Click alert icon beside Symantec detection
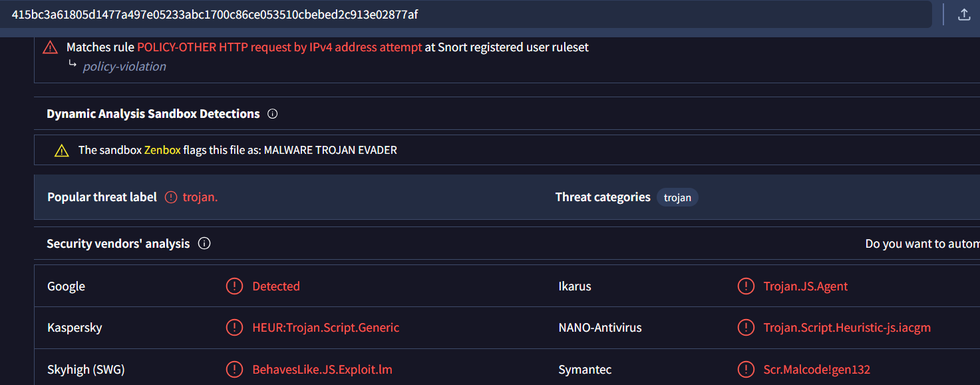Image resolution: width=980 pixels, height=385 pixels. click(x=746, y=369)
